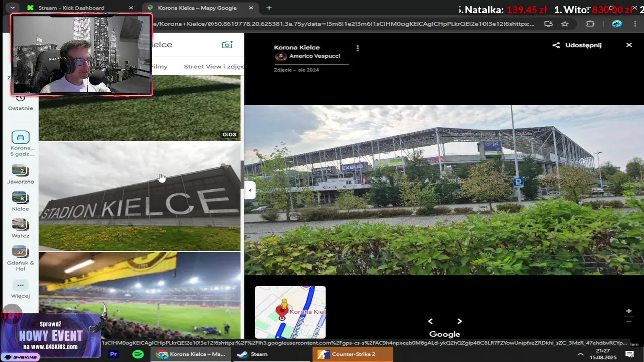The height and width of the screenshot is (362, 644).
Task: Open the Gdańsk & Hel collection
Action: (21, 252)
